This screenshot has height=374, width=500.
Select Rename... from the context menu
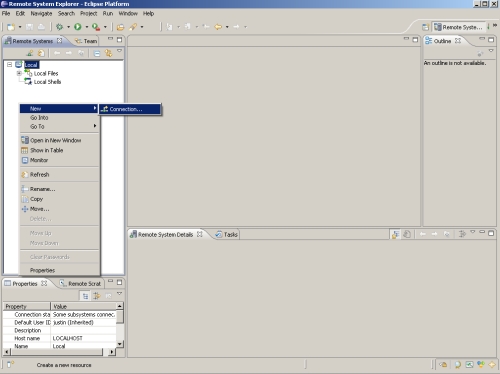(60, 189)
